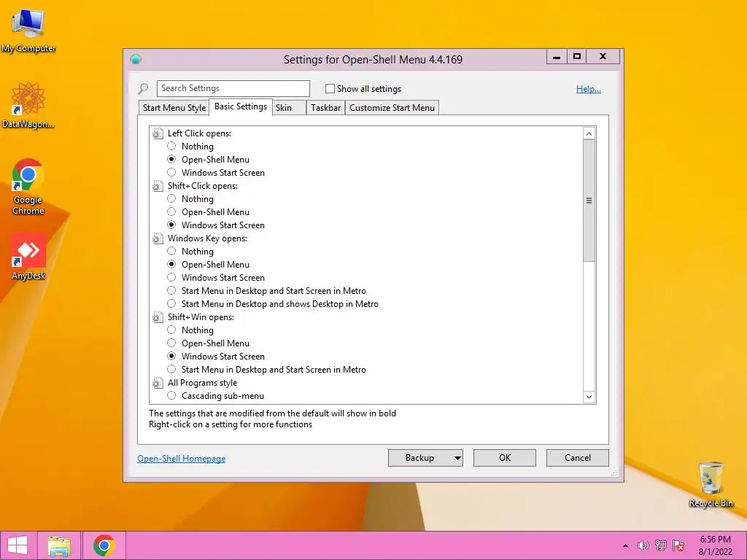Expand the Backup dropdown arrow
This screenshot has width=747, height=560.
click(x=457, y=458)
